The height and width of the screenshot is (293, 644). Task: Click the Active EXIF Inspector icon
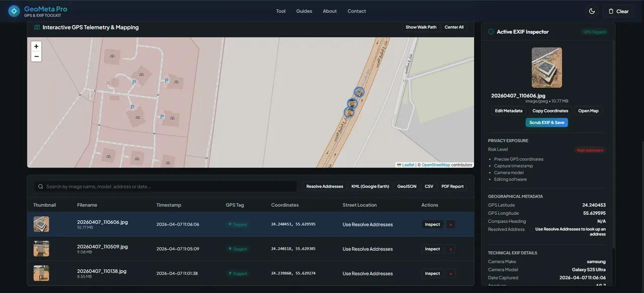click(x=491, y=32)
